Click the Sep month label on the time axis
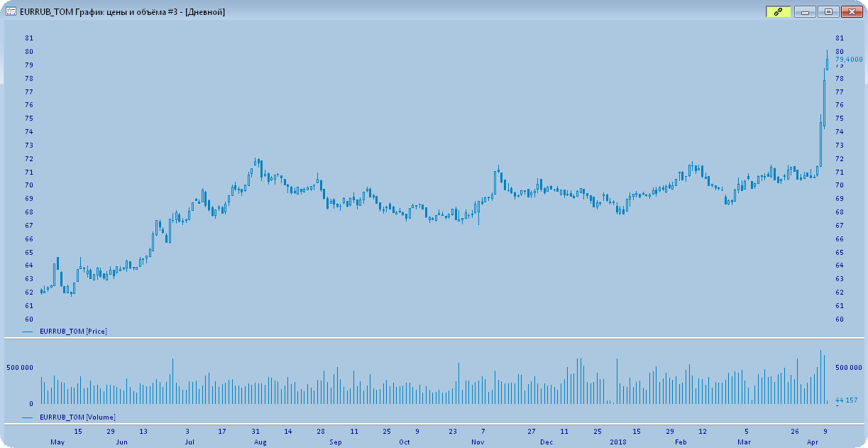 [335, 442]
